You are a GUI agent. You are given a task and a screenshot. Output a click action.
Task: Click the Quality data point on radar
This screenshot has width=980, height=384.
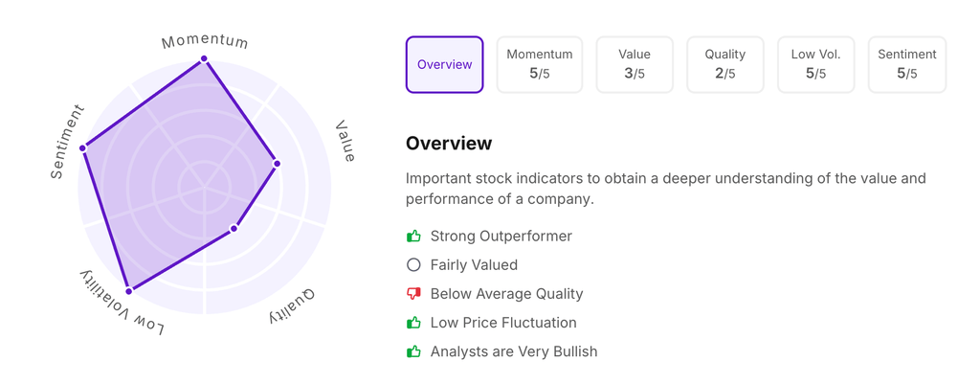click(234, 229)
